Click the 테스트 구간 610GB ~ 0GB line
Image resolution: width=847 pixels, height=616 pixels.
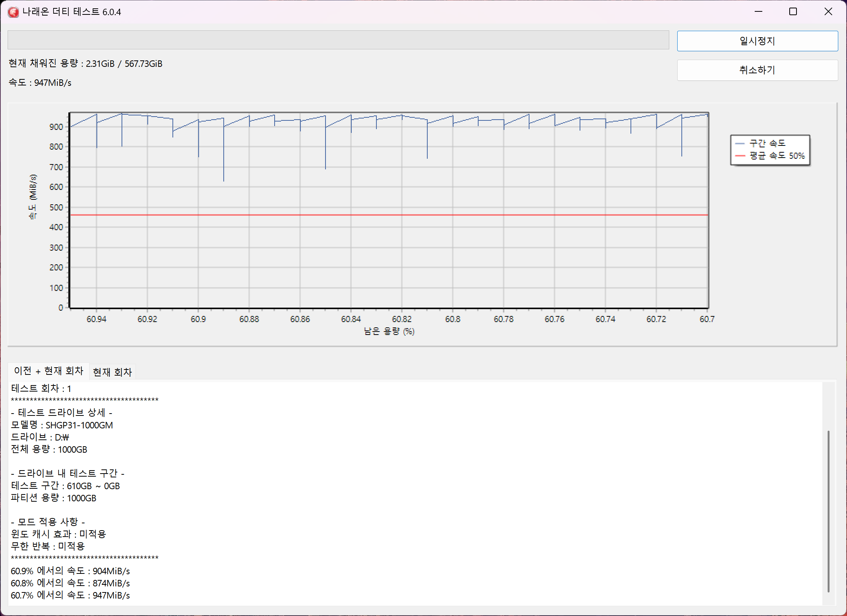click(x=65, y=486)
